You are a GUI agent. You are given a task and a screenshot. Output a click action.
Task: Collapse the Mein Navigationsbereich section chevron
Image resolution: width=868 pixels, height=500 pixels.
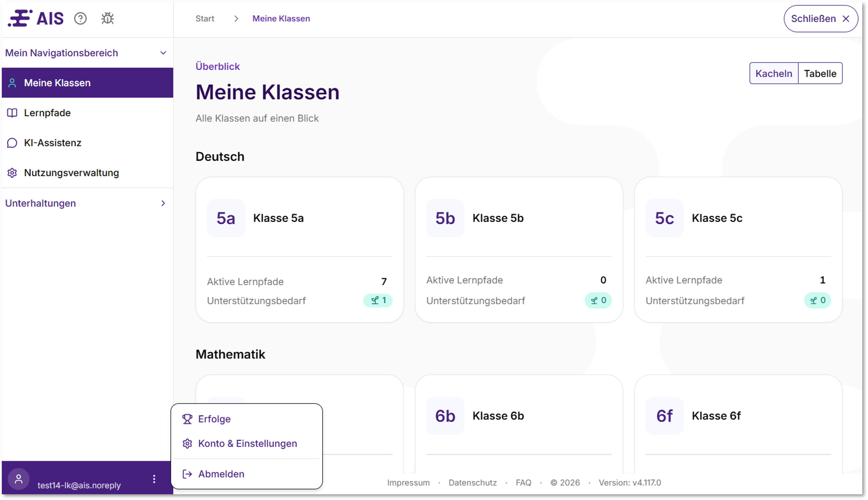[163, 53]
